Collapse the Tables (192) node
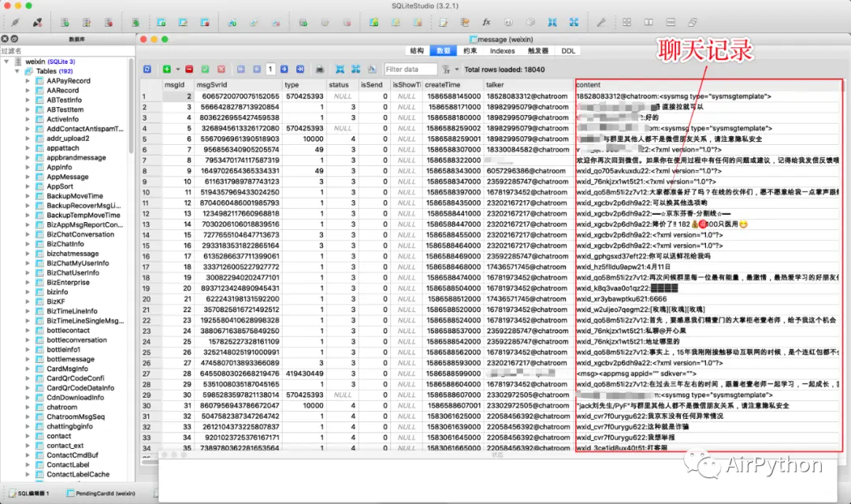The width and height of the screenshot is (851, 504). pyautogui.click(x=17, y=71)
